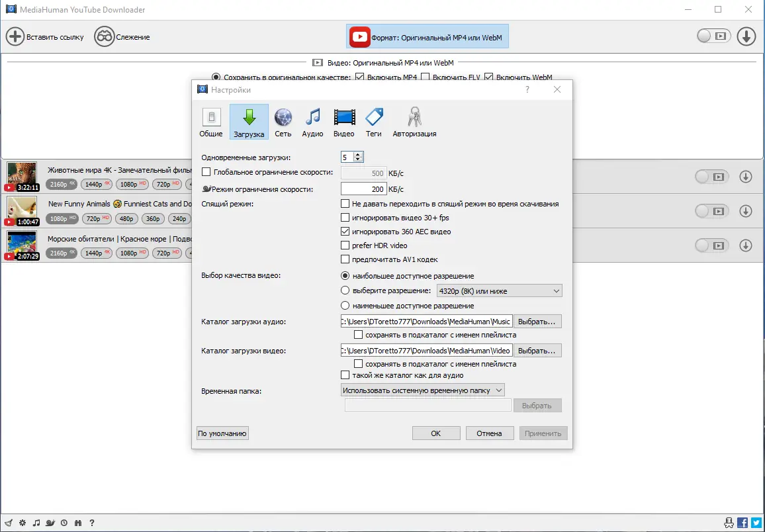Open the Аудио settings tab

point(312,122)
